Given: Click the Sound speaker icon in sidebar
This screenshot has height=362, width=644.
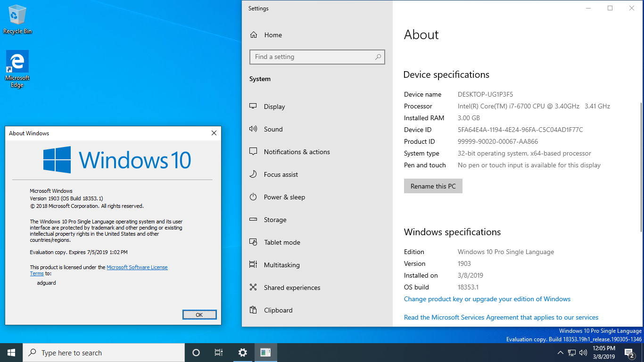Looking at the screenshot, I should (253, 129).
